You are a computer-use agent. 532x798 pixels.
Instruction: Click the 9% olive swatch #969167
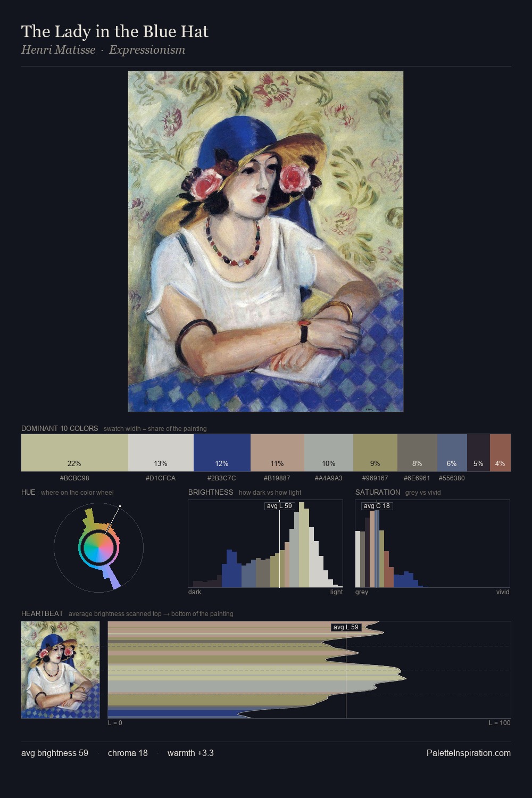coord(375,453)
